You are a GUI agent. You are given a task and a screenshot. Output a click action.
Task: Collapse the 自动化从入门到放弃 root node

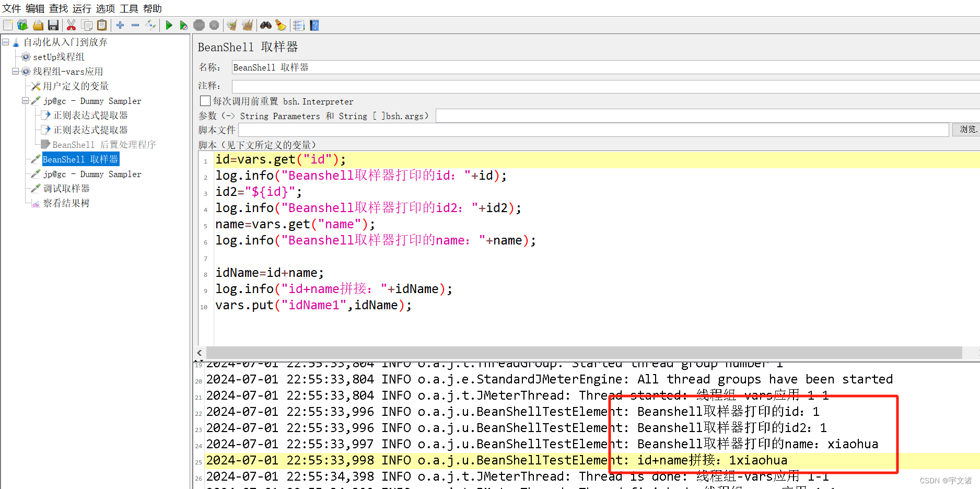[5, 42]
